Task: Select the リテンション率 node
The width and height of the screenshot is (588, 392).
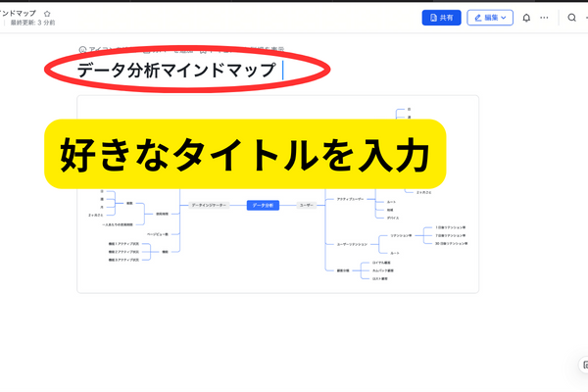Action: (x=401, y=235)
